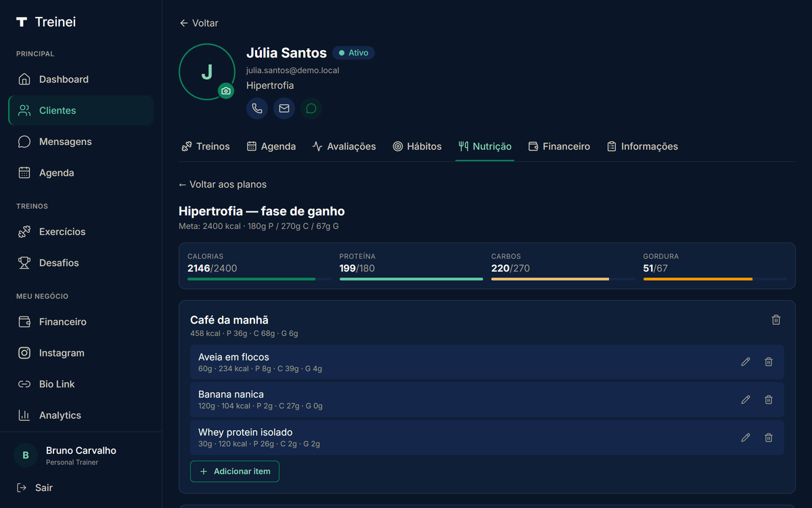Click julia.santos@demo.local email text

pos(293,70)
